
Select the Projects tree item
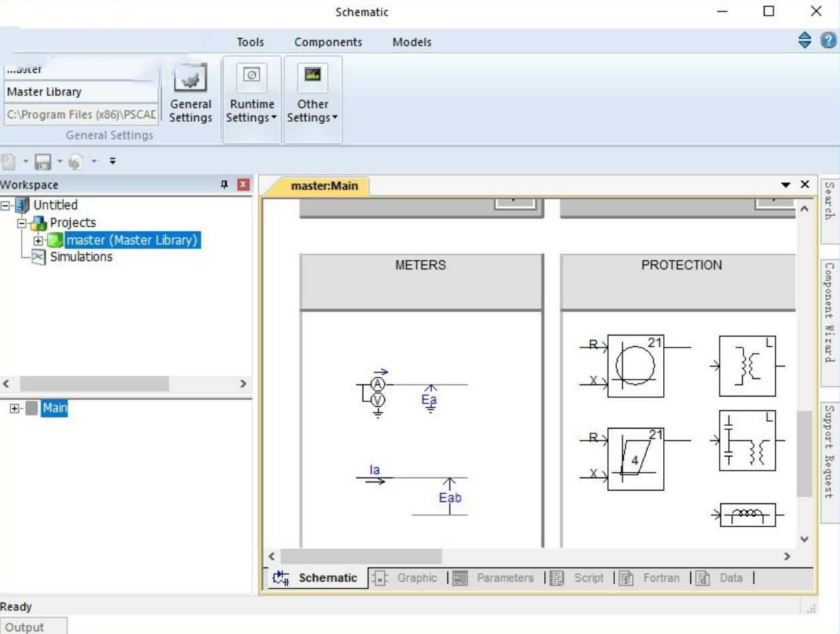click(73, 222)
